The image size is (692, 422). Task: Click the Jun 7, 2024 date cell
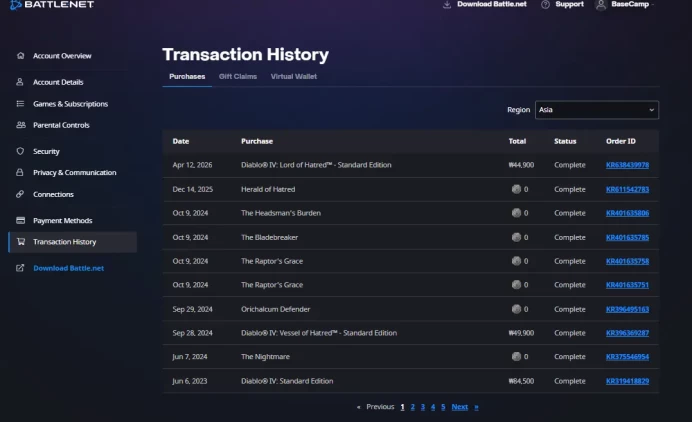[190, 356]
